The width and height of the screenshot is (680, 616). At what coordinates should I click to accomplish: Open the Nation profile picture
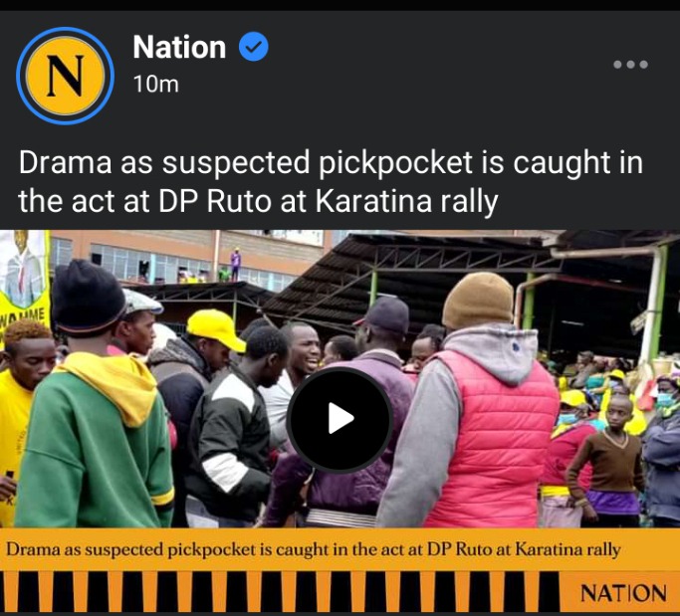click(65, 76)
